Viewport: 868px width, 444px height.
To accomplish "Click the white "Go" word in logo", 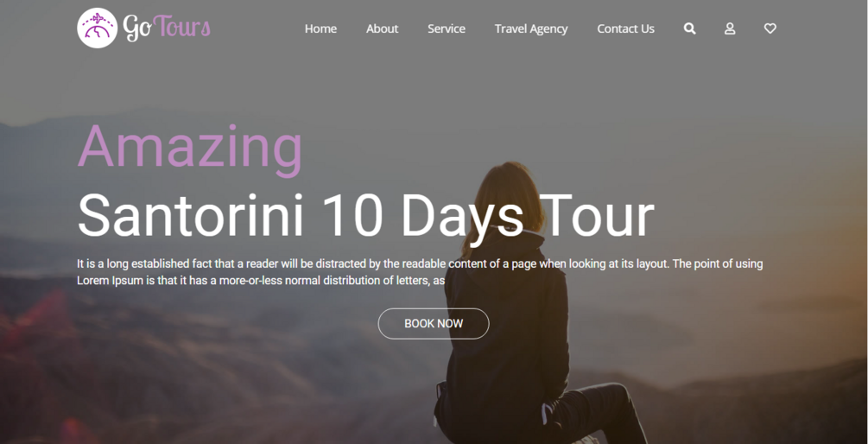I will coord(136,28).
